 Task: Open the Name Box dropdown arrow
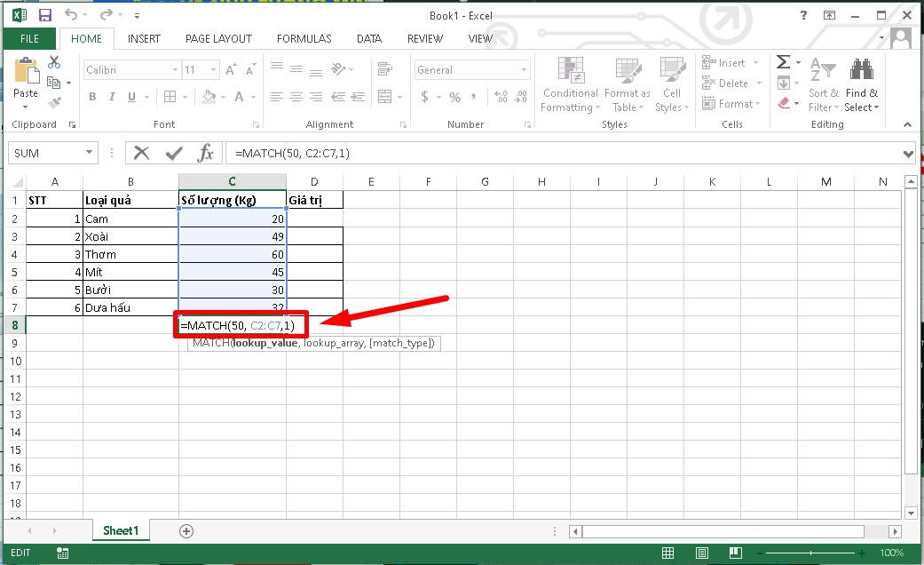click(x=89, y=153)
